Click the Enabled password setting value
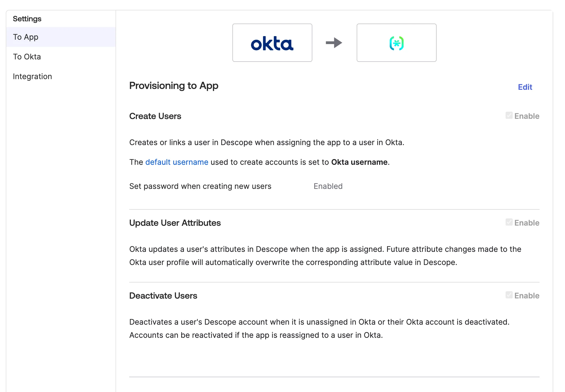 [328, 186]
